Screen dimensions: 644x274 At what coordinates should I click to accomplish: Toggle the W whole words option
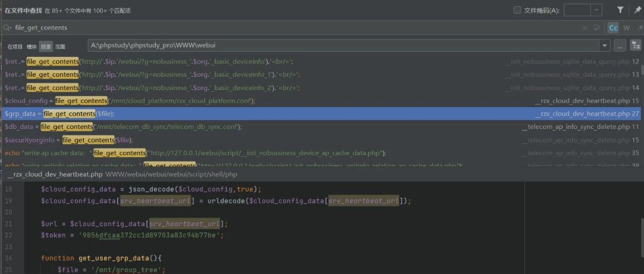[x=626, y=28]
